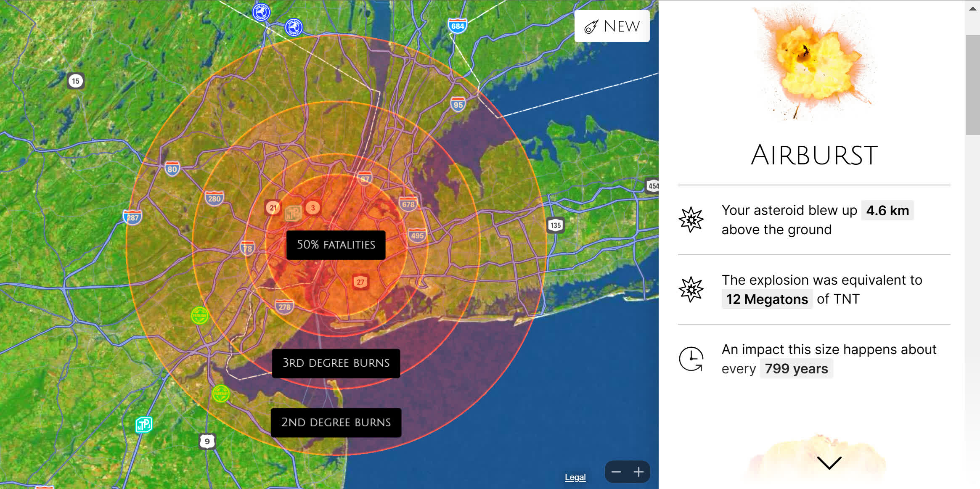Screen dimensions: 980x489
Task: Click the vertical scrollbar thumb
Action: [x=972, y=84]
